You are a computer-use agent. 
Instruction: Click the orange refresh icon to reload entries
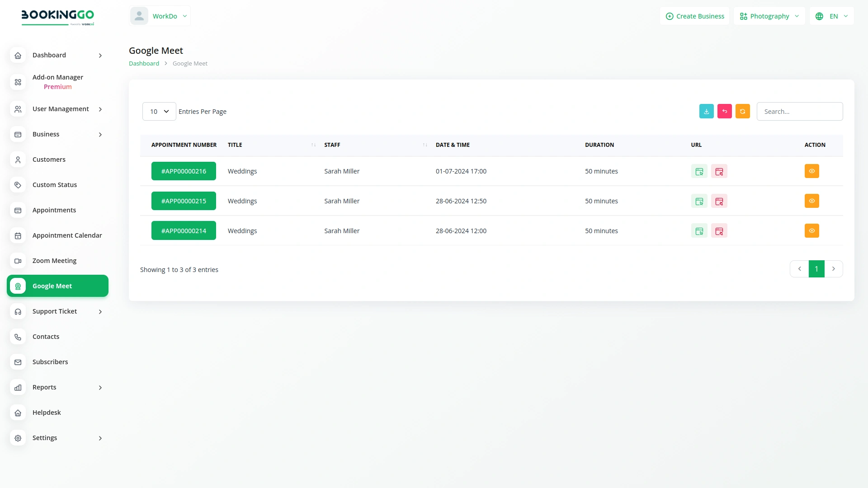coord(743,111)
